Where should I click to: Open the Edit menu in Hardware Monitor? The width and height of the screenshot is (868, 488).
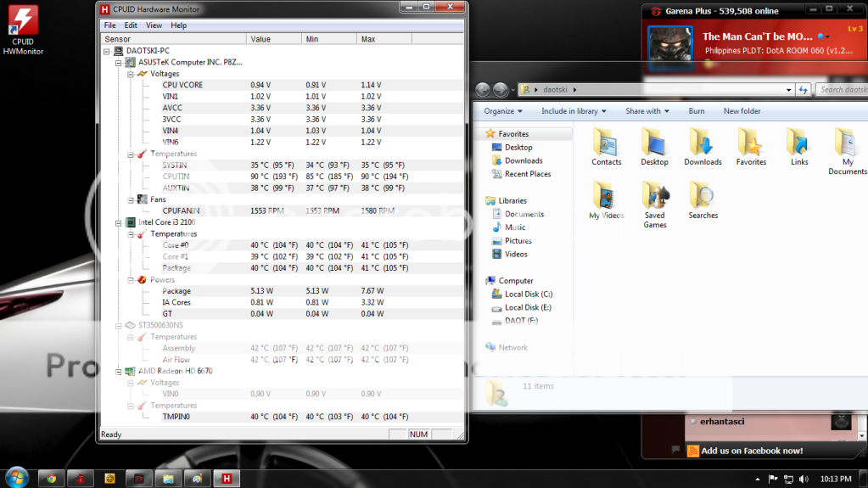tap(131, 25)
